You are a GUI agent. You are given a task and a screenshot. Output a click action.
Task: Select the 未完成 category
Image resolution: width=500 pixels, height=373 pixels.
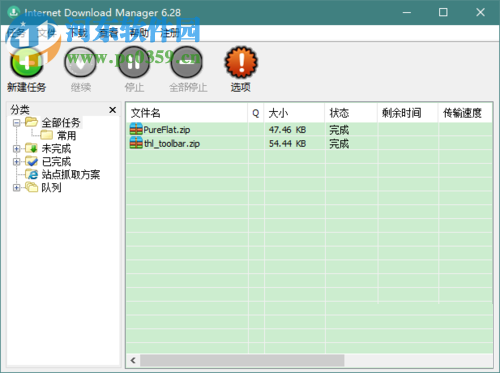56,149
